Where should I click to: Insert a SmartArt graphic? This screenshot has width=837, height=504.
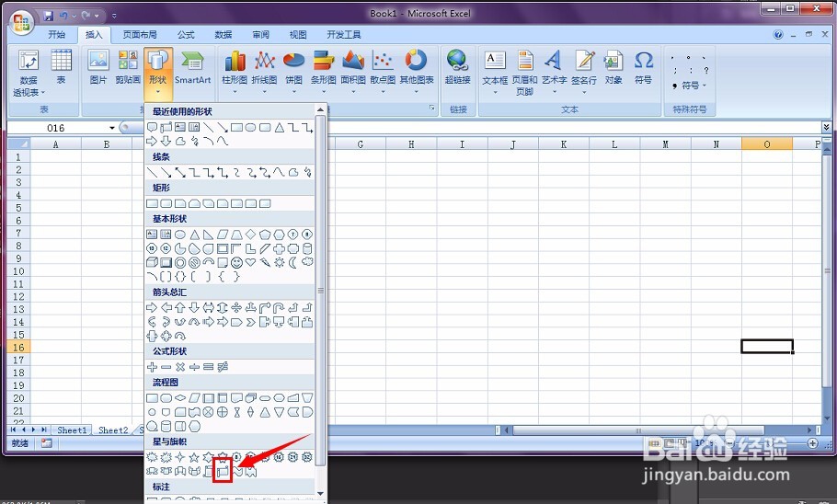coord(192,67)
